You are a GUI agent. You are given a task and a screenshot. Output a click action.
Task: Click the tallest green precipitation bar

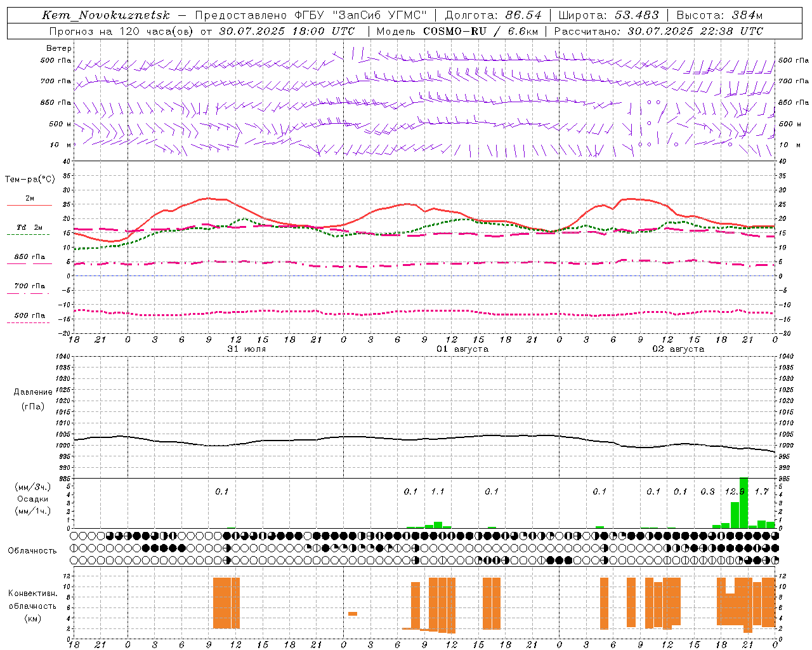click(743, 503)
